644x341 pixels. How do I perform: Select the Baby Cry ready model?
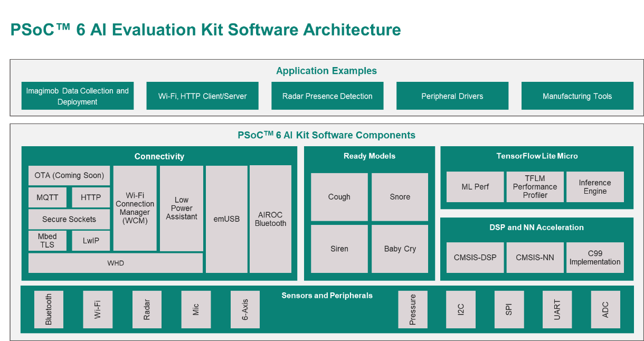pyautogui.click(x=400, y=249)
